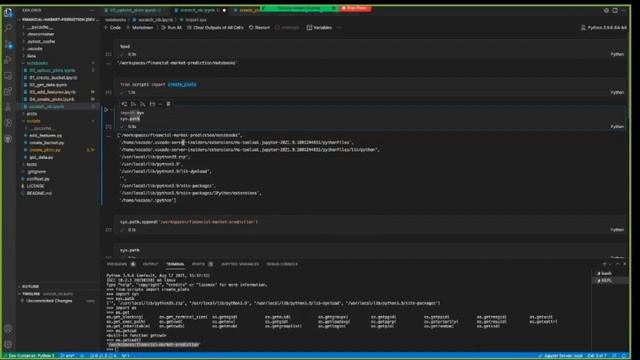The width and height of the screenshot is (640, 360).
Task: Collapse the notebooks folder
Action: [37, 63]
